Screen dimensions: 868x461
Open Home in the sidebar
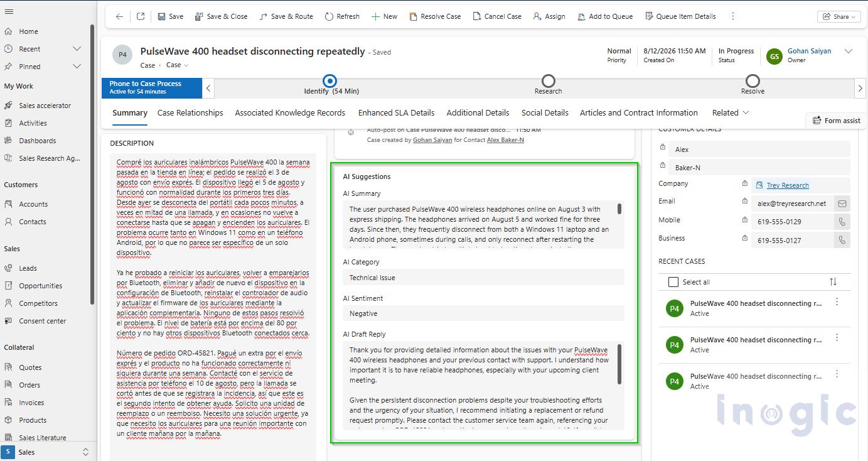pyautogui.click(x=28, y=31)
